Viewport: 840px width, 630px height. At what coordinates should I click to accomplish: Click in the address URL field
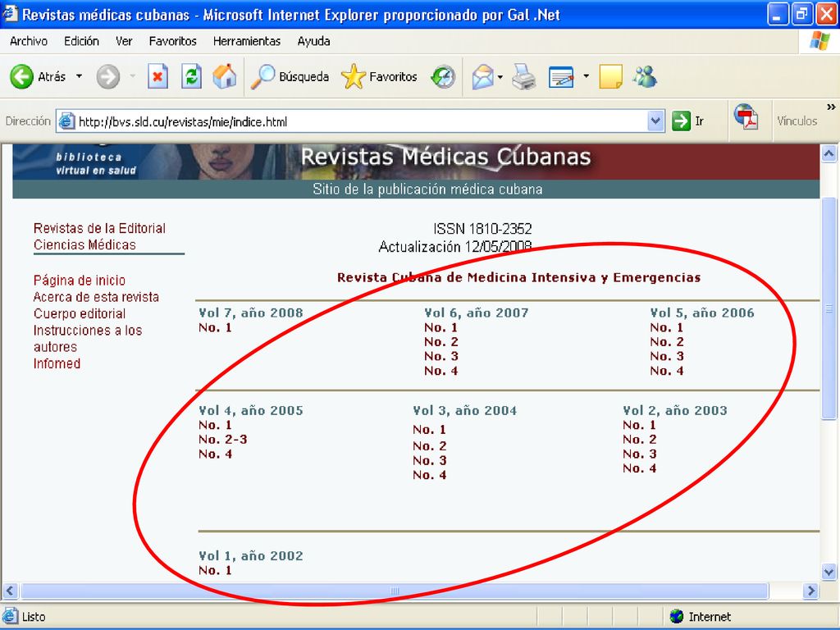click(x=360, y=121)
